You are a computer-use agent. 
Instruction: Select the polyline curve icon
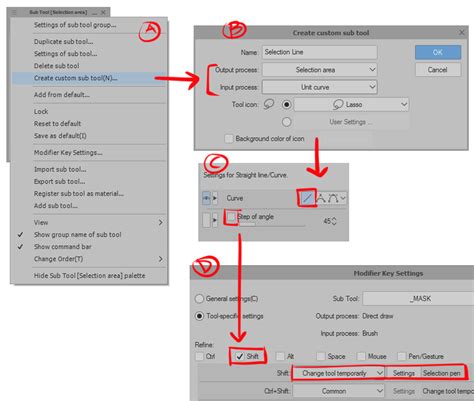click(321, 198)
